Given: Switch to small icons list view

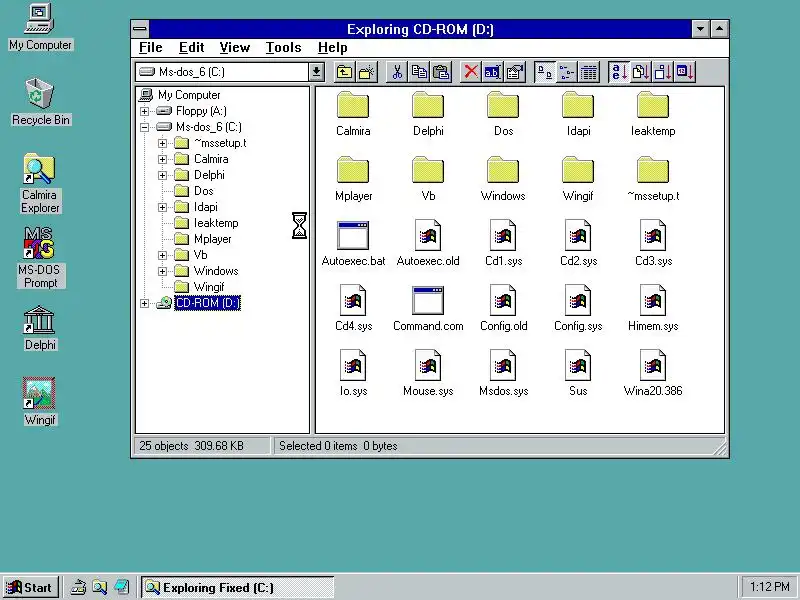Looking at the screenshot, I should (x=566, y=72).
